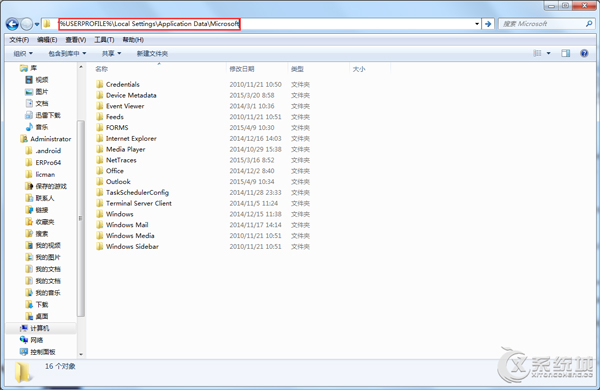Expand the address bar history dropdown
Image resolution: width=600 pixels, height=390 pixels.
click(x=477, y=24)
